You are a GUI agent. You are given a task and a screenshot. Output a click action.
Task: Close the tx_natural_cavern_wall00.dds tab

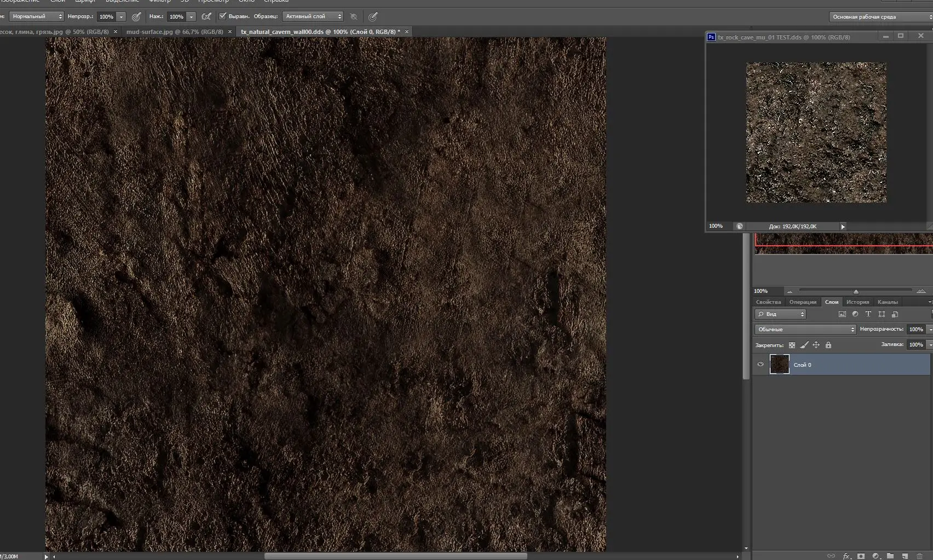coord(406,32)
